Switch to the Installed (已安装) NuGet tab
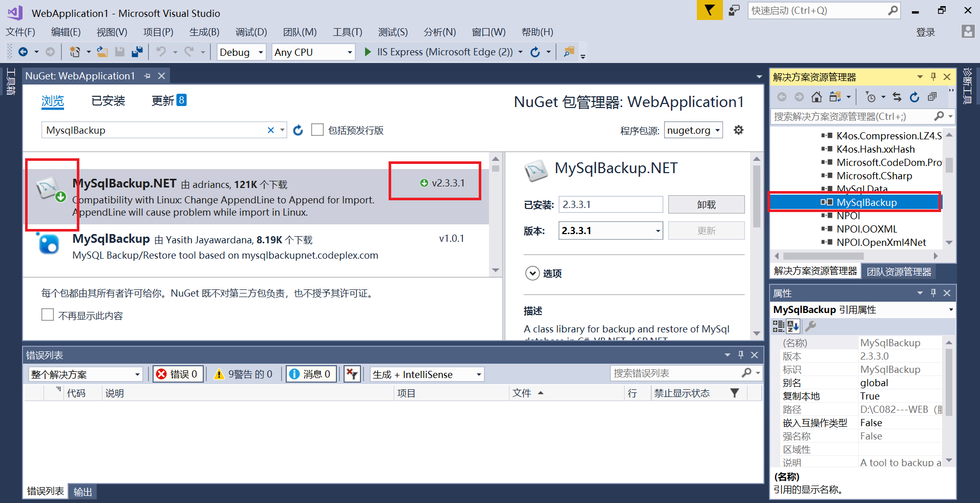The width and height of the screenshot is (980, 503). 108,101
